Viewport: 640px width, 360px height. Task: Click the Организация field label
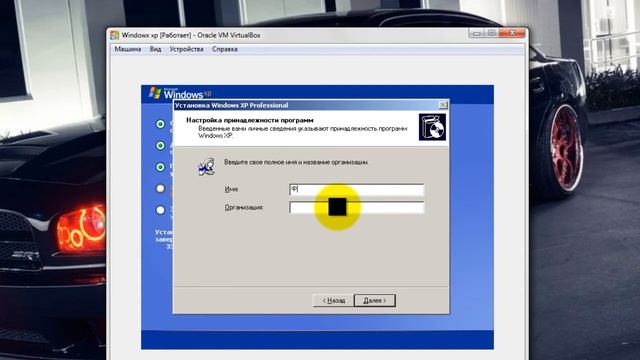click(244, 208)
